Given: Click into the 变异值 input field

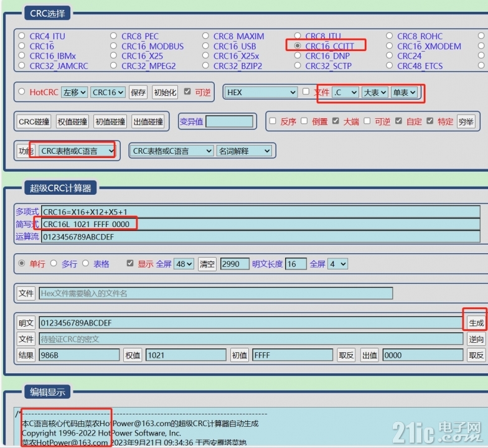Looking at the screenshot, I should click(x=229, y=121).
